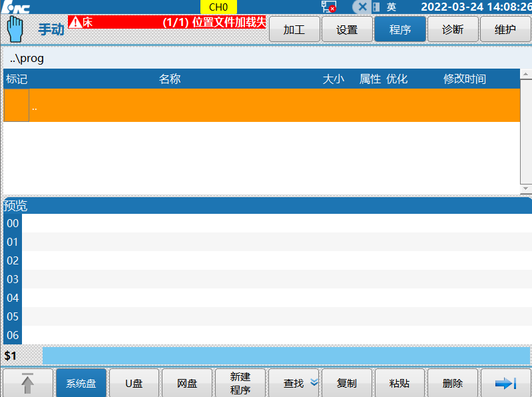Select the 维护 maintenance tab
The image size is (532, 397).
[x=506, y=29]
